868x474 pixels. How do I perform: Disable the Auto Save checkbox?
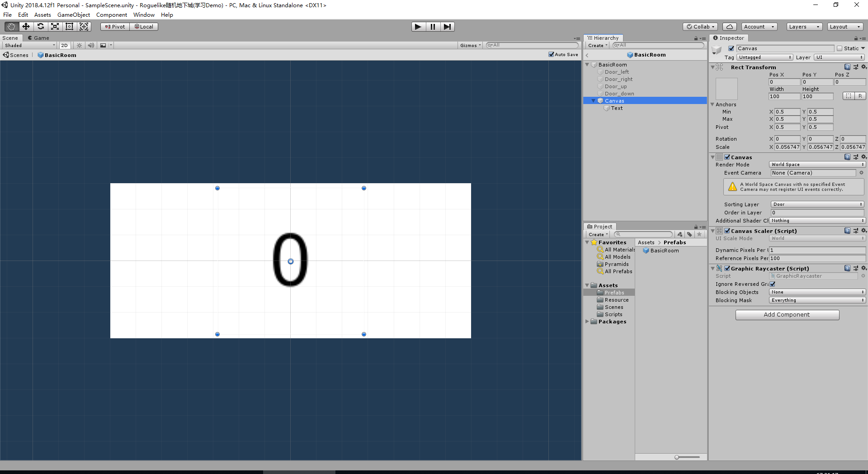(x=551, y=54)
